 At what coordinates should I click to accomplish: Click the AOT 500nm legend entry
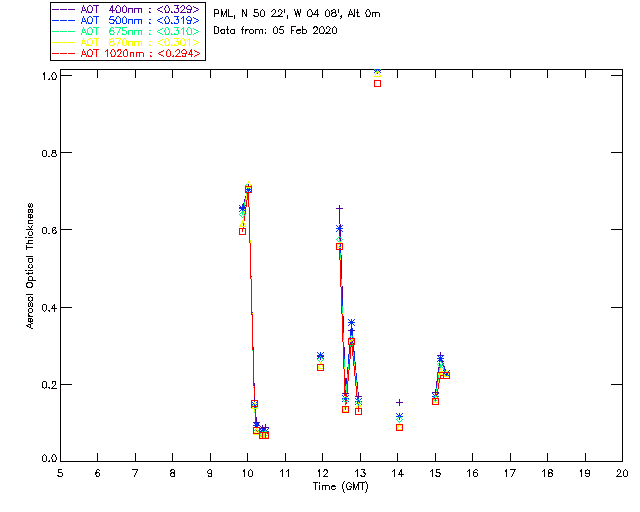pos(126,20)
